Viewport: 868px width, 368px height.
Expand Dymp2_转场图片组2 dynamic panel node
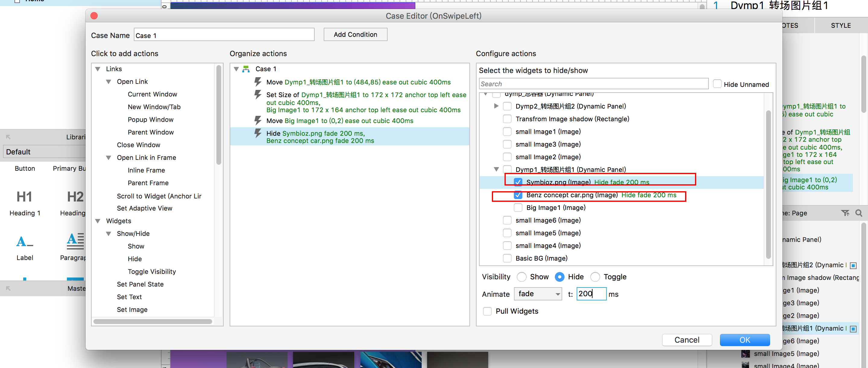[496, 106]
